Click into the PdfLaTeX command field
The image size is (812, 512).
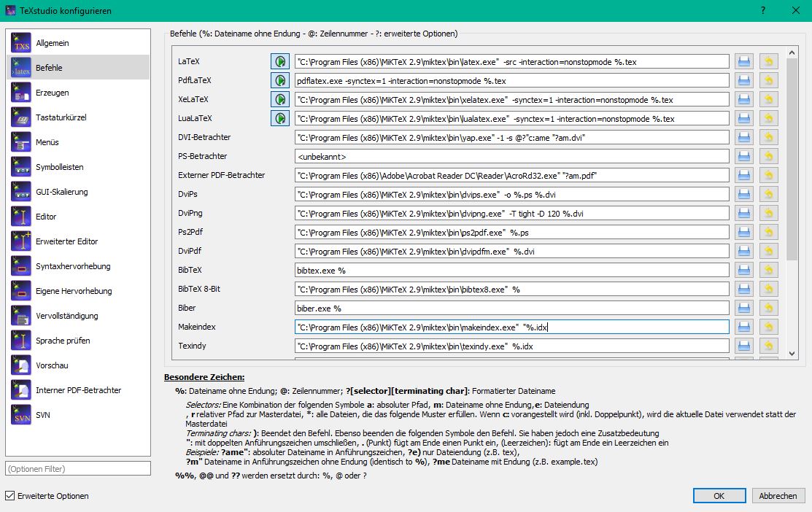[x=511, y=81]
